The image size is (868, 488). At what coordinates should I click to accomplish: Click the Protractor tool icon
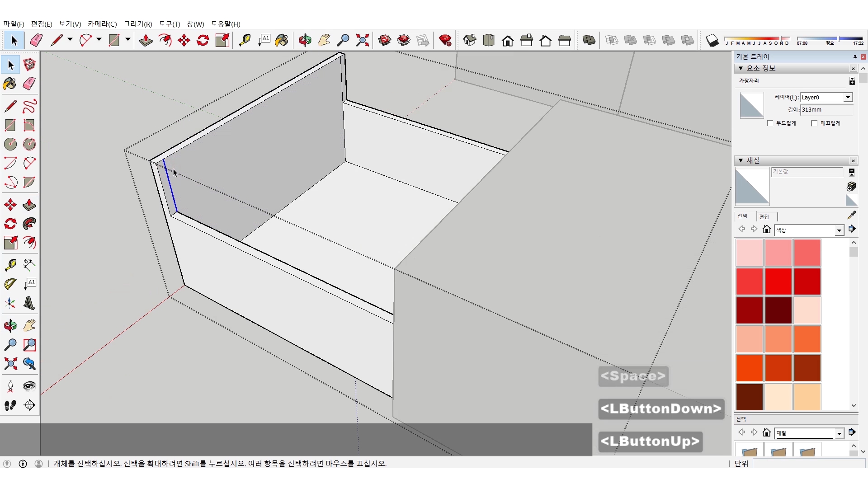point(10,284)
